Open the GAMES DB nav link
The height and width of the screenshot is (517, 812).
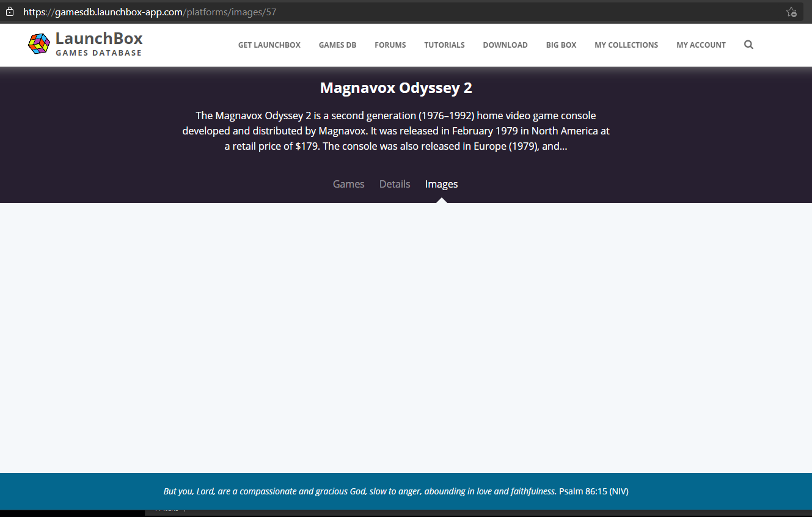point(337,45)
